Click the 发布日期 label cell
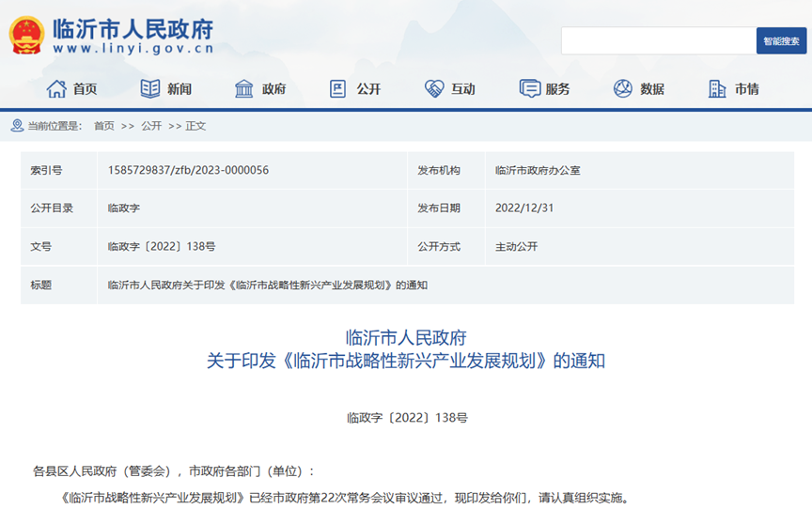 446,208
